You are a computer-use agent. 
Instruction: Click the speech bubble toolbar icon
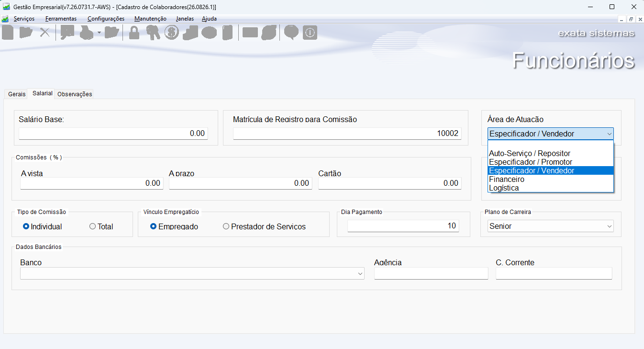[291, 33]
